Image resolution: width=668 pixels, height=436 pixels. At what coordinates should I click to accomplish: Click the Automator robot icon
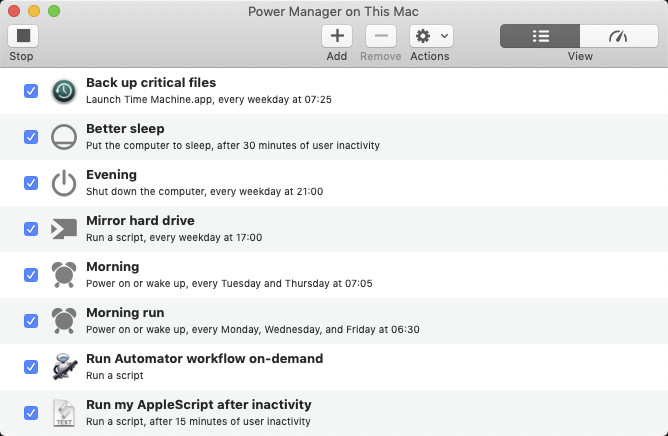64,367
